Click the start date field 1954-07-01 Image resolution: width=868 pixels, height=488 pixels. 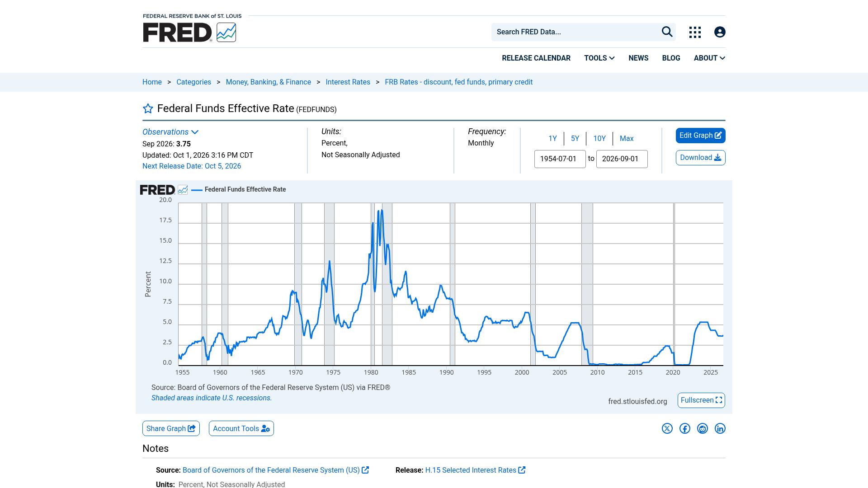[560, 159]
